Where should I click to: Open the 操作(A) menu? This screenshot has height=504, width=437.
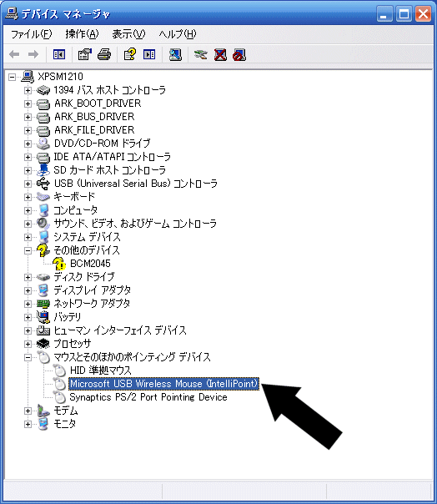pyautogui.click(x=82, y=34)
